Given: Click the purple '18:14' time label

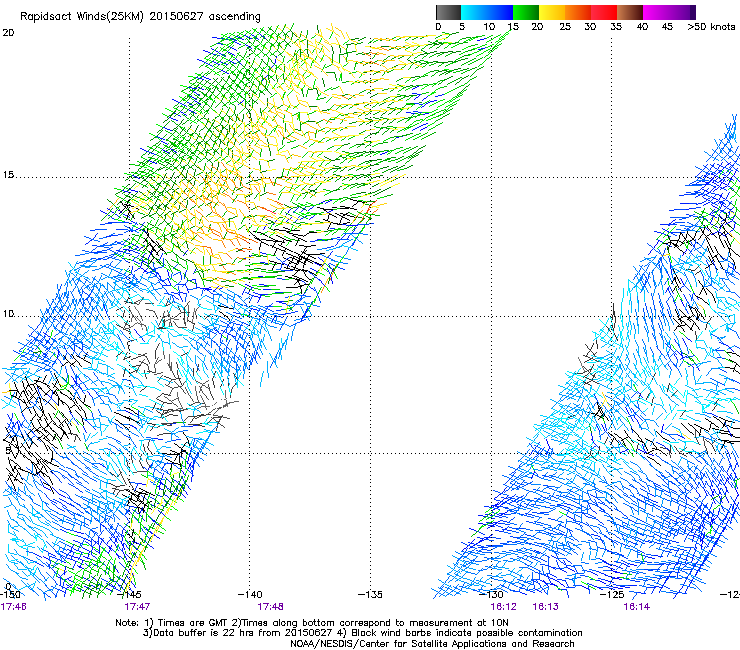Looking at the screenshot, I should 637,607.
